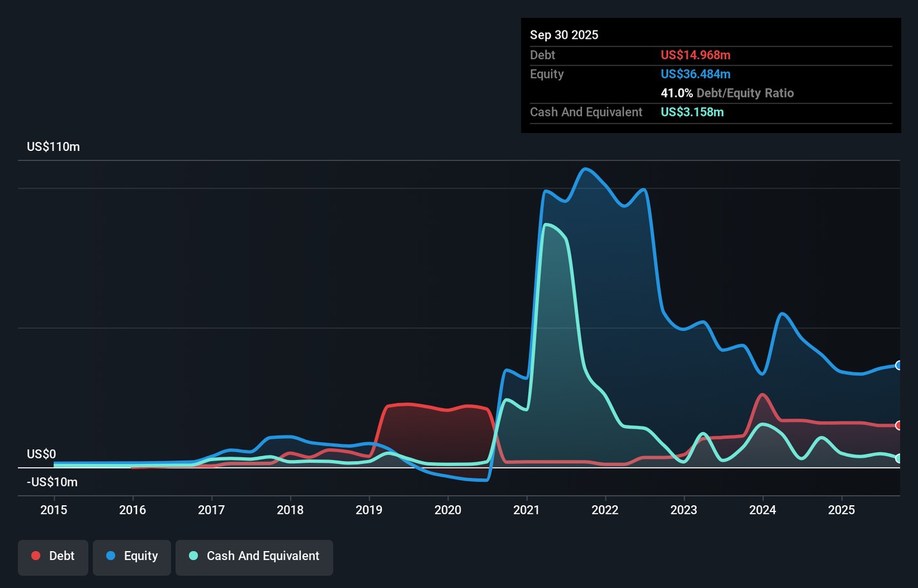Click the -US$10m y-axis label
Screen dimensions: 918x588
52,482
